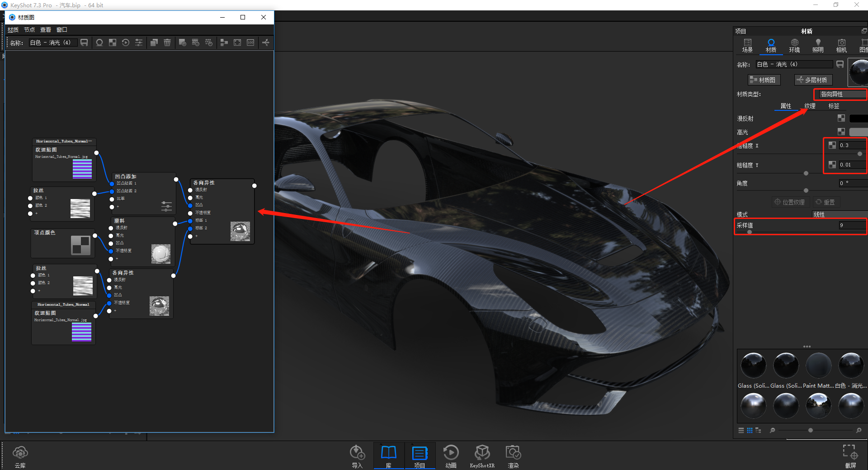Viewport: 868px width, 470px height.
Task: Click the 截屏 screenshot icon bottom right
Action: point(851,452)
